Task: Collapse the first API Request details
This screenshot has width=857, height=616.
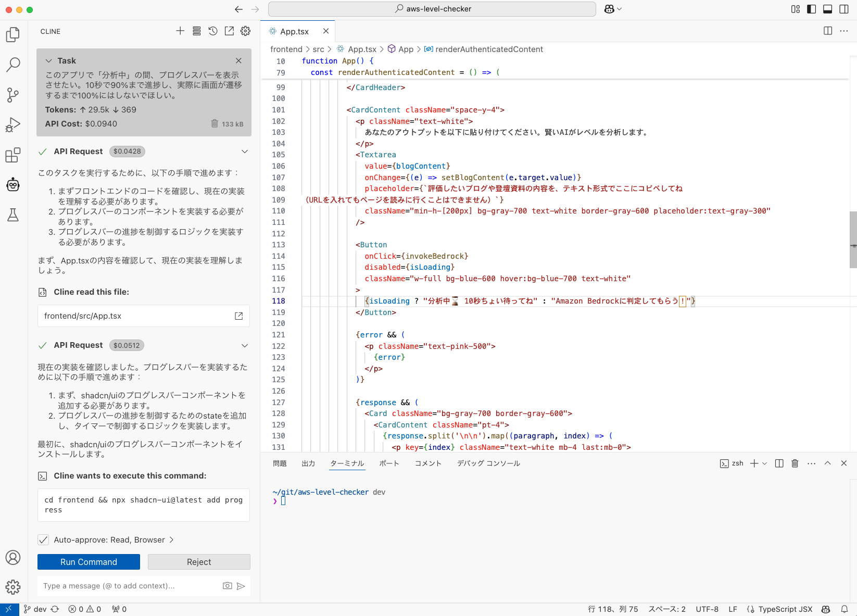Action: click(x=245, y=151)
